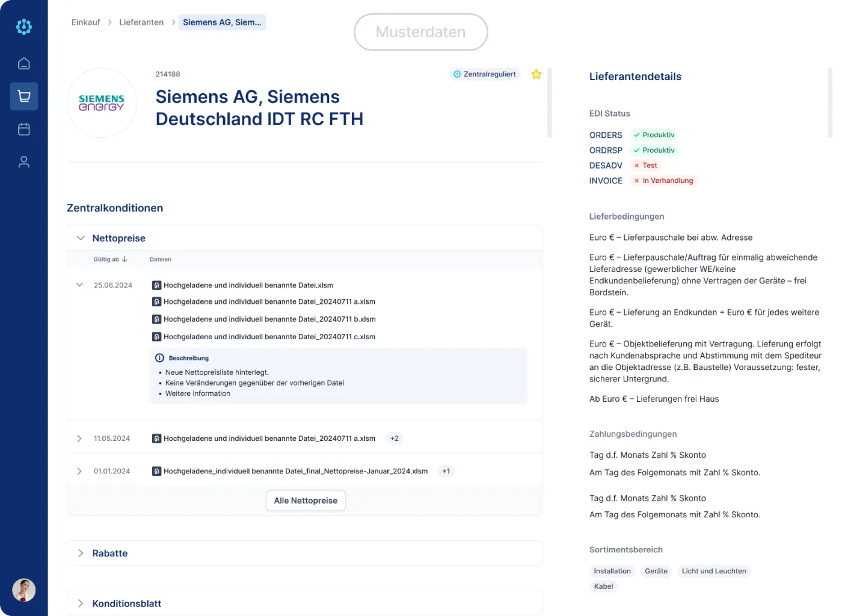Click the DESADV Test status badge

pos(645,165)
